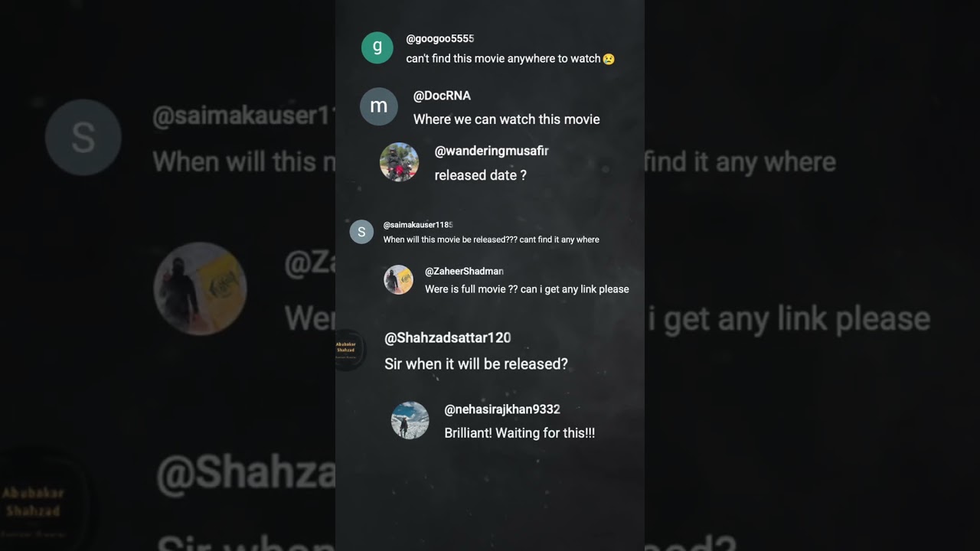Click the green 'g' avatar of googoo5555
Viewport: 980px width, 551px height.
click(x=377, y=47)
